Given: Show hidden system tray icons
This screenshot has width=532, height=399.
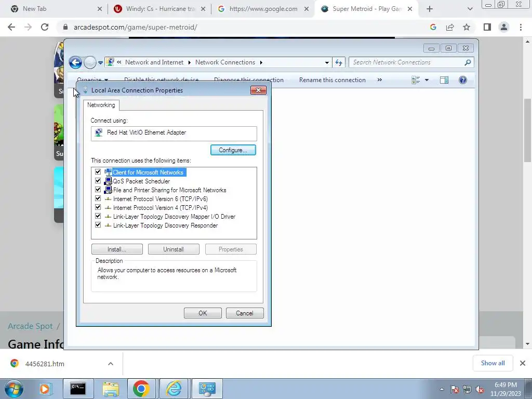Looking at the screenshot, I should coord(442,390).
